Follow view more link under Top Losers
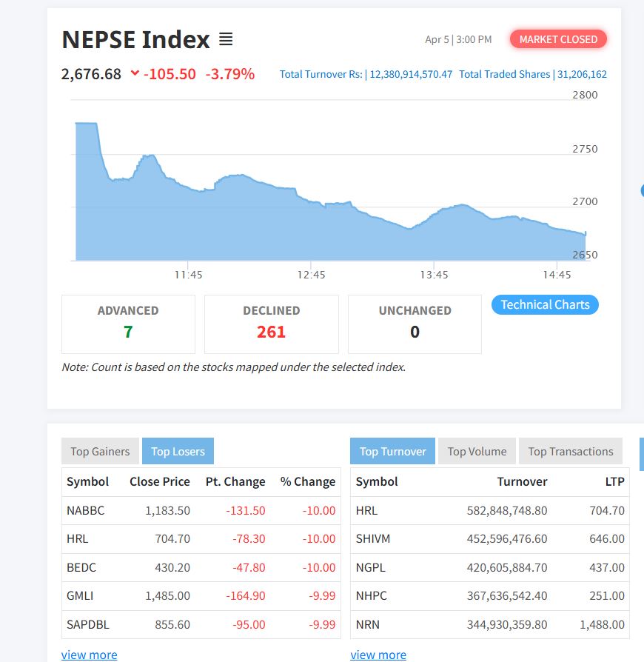 pos(89,655)
